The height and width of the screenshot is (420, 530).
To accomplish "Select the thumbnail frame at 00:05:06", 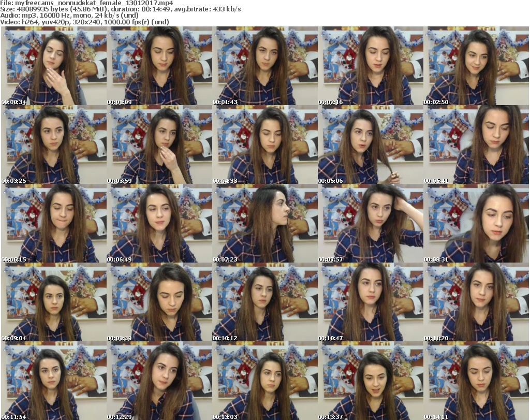I will 371,144.
